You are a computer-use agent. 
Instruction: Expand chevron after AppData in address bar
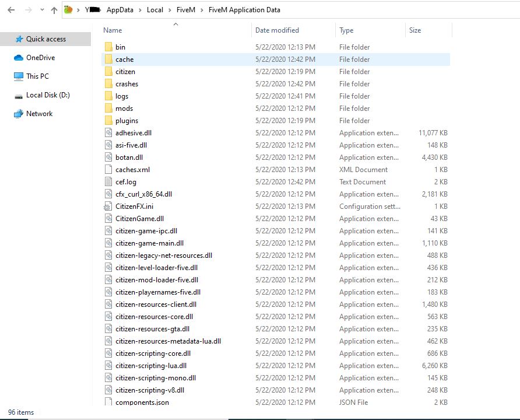pyautogui.click(x=140, y=10)
